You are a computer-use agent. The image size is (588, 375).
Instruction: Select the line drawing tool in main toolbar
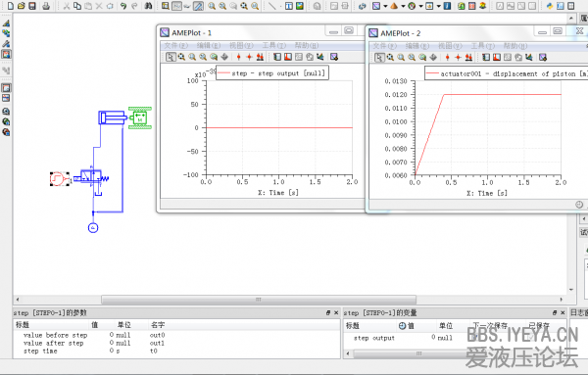pyautogui.click(x=272, y=6)
